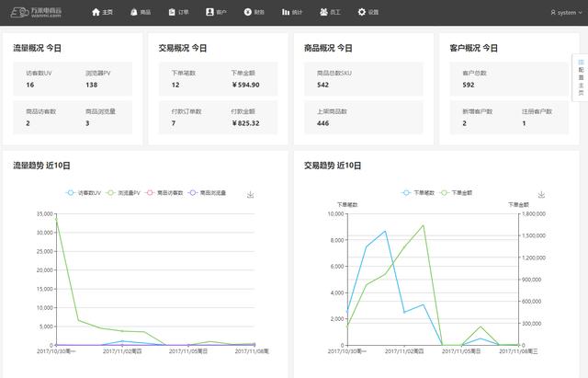588x378 pixels.
Task: Open the 设置 settings gear icon
Action: pyautogui.click(x=361, y=12)
